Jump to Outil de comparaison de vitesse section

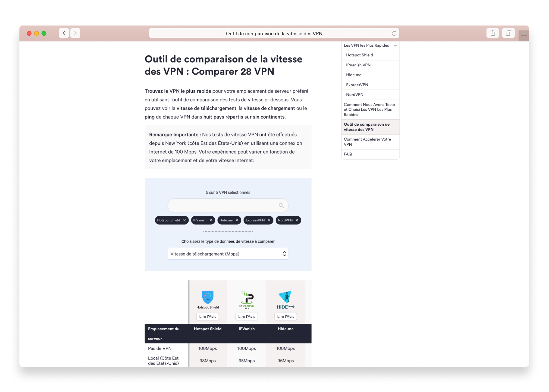pyautogui.click(x=370, y=127)
